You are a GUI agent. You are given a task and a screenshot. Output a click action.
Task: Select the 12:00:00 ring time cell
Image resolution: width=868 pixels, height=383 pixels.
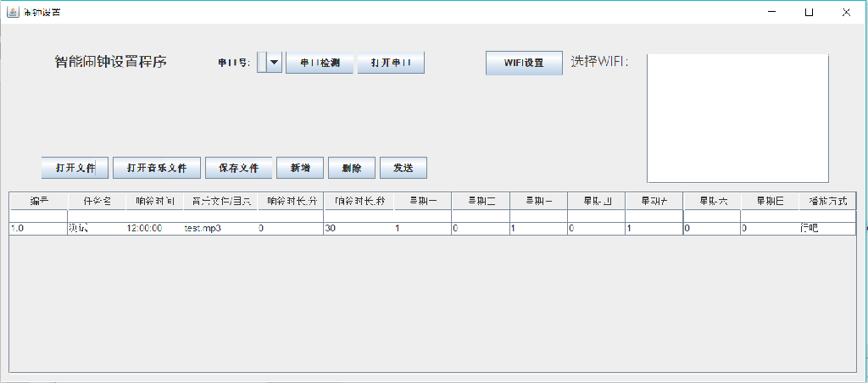154,228
